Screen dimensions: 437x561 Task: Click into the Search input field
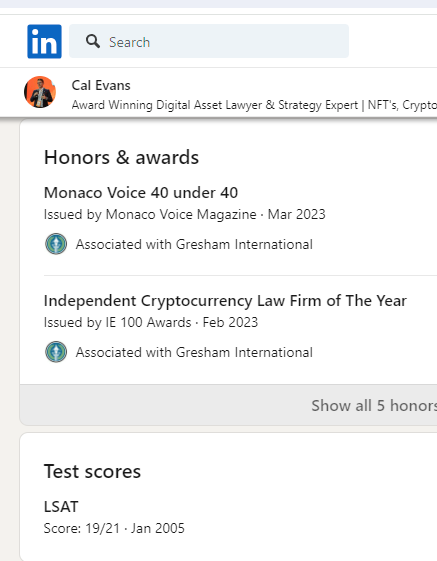click(x=209, y=41)
